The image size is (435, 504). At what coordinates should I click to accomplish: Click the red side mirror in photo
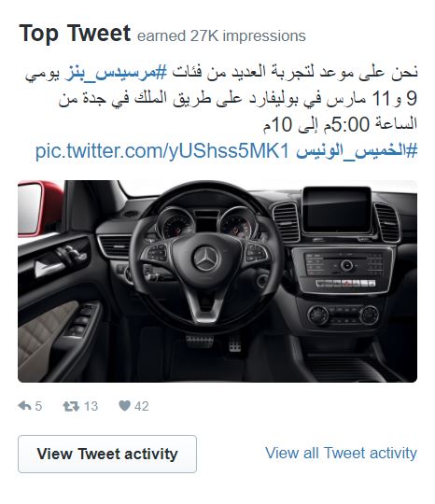point(38,209)
